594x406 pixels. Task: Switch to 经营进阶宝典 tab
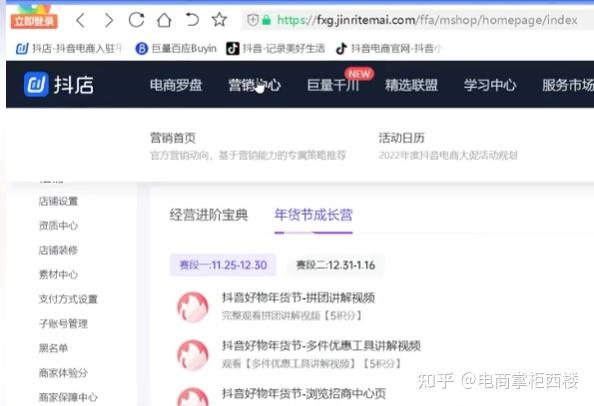pyautogui.click(x=209, y=215)
